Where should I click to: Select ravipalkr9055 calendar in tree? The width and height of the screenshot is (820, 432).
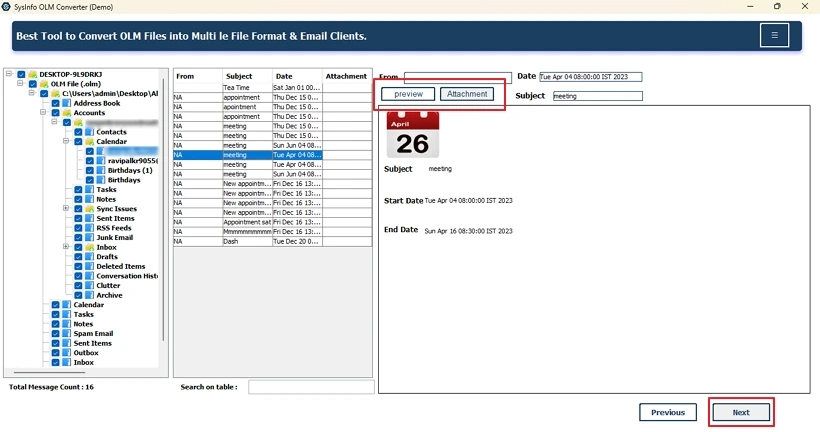(x=132, y=161)
